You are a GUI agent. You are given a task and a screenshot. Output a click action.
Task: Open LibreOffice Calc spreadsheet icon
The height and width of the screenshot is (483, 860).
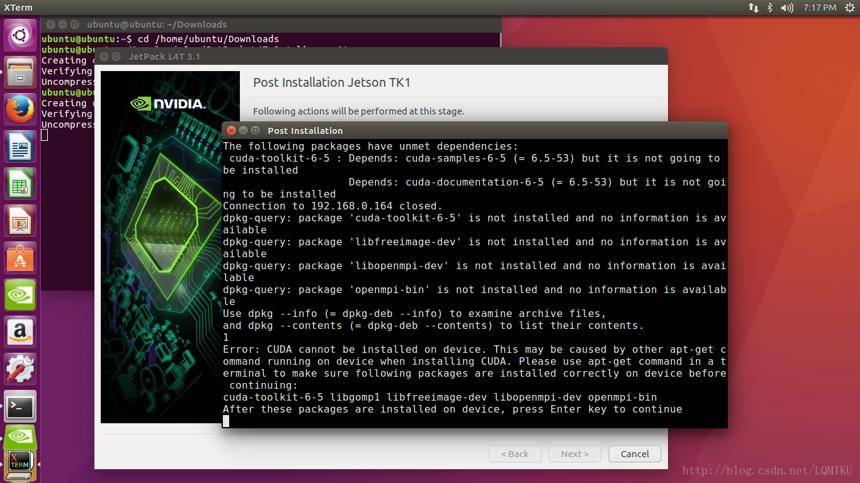[20, 184]
